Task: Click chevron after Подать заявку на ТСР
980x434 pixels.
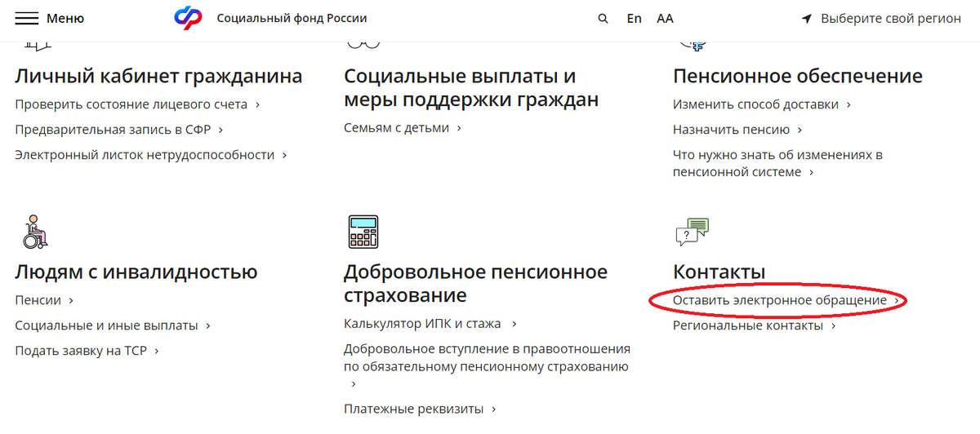Action: 155,352
